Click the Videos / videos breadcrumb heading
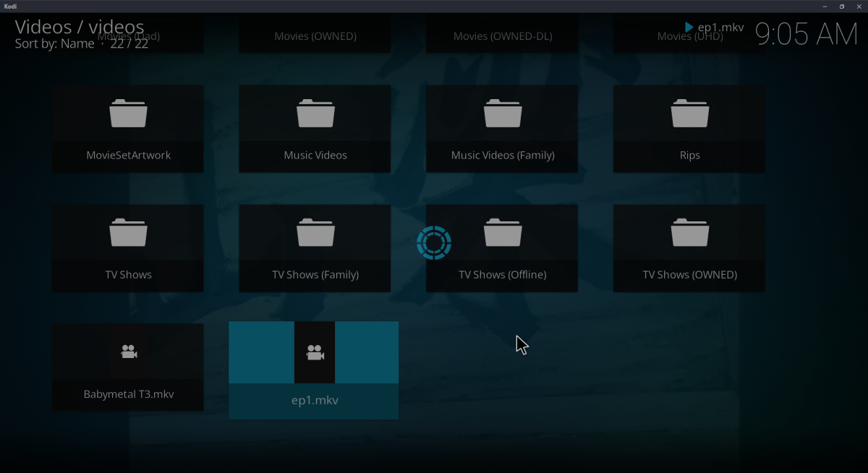 [80, 27]
